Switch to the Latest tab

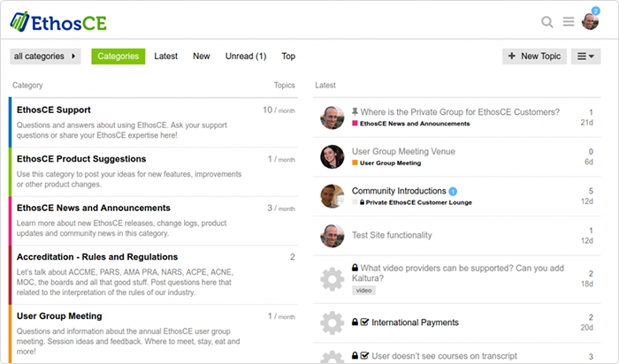(x=166, y=57)
